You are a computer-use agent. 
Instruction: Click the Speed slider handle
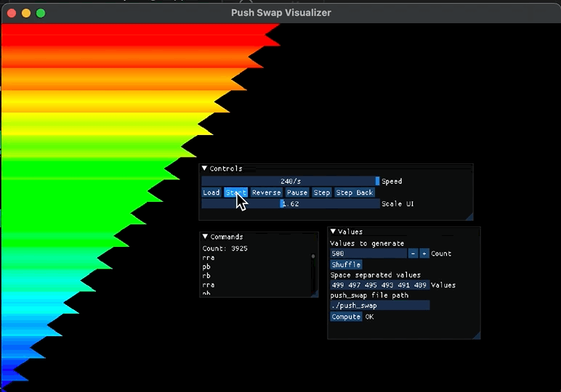[377, 181]
